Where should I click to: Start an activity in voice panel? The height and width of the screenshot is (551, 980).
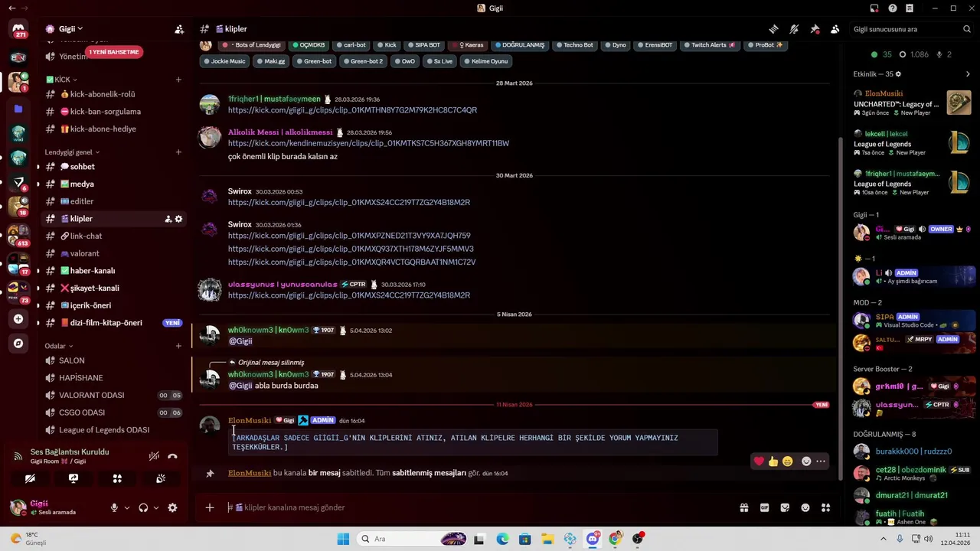pos(117,478)
